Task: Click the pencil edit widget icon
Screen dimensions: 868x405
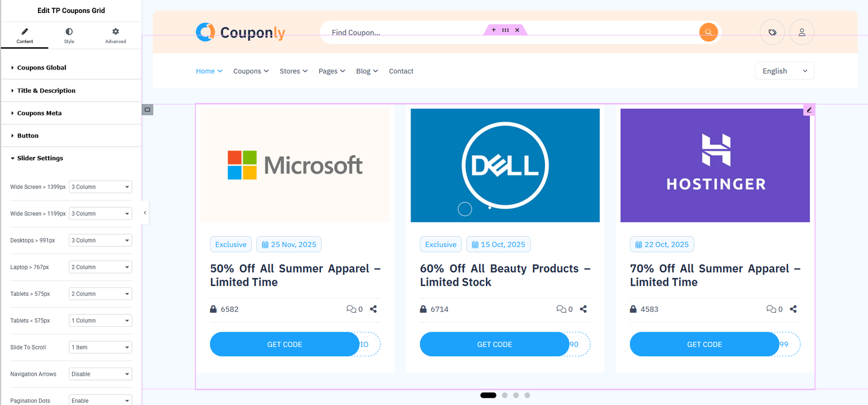Action: pyautogui.click(x=809, y=110)
